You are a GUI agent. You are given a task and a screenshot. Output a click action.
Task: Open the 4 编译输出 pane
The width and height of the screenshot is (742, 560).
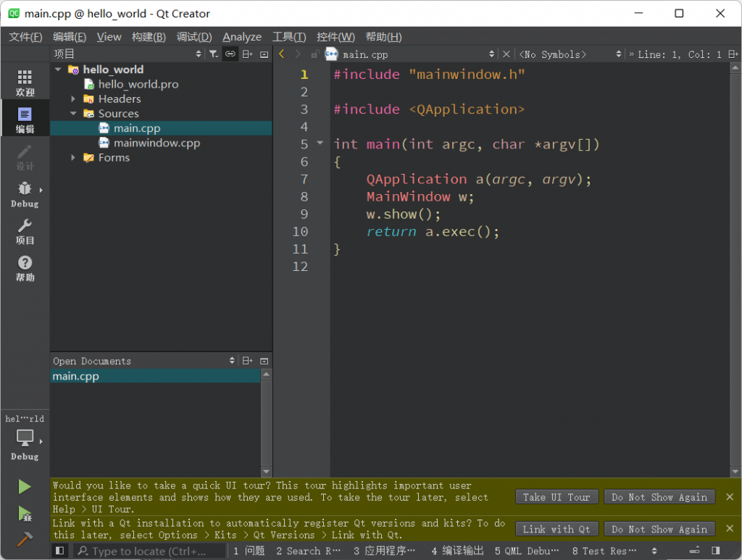[x=457, y=551]
